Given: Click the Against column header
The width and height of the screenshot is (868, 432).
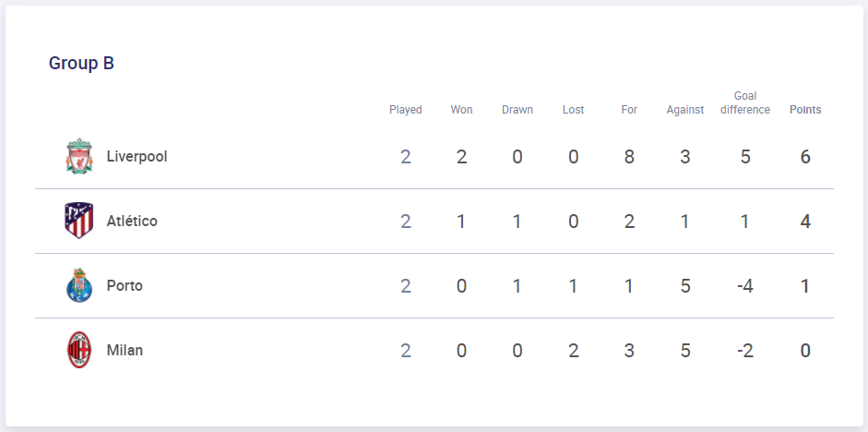Looking at the screenshot, I should click(685, 110).
